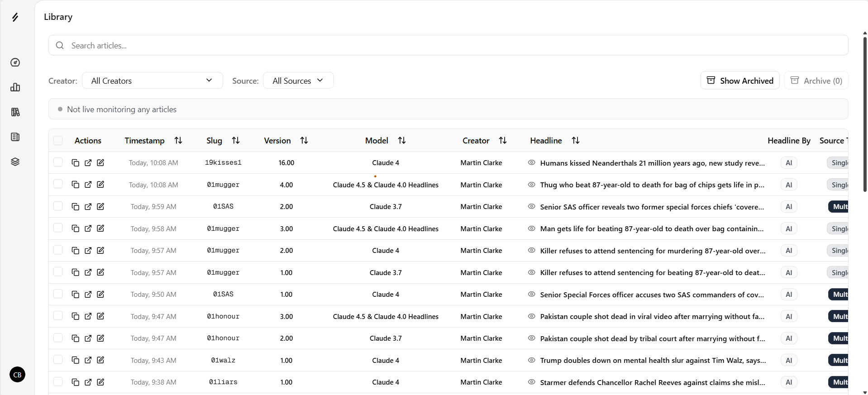This screenshot has height=395, width=868.
Task: Sort by the Headline column header
Action: (575, 141)
